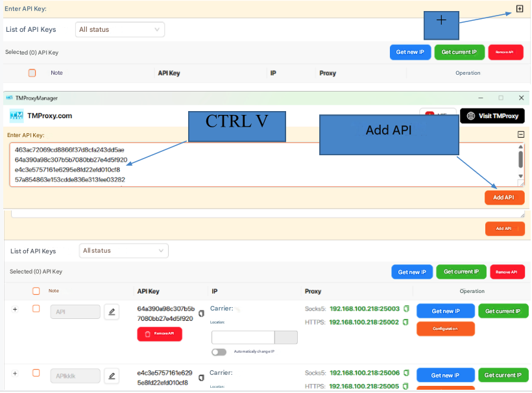Tick the select-all checkbox in top table
This screenshot has width=532, height=393.
point(32,73)
